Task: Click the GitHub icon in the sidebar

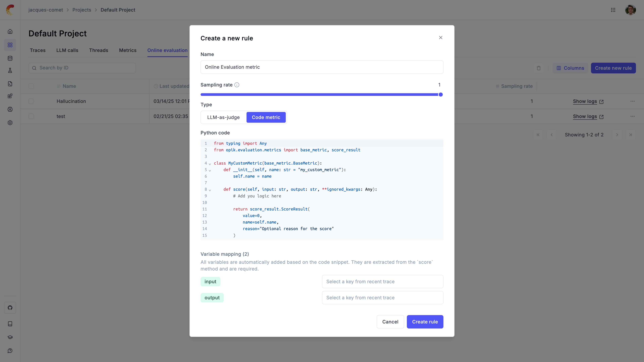Action: click(x=10, y=308)
